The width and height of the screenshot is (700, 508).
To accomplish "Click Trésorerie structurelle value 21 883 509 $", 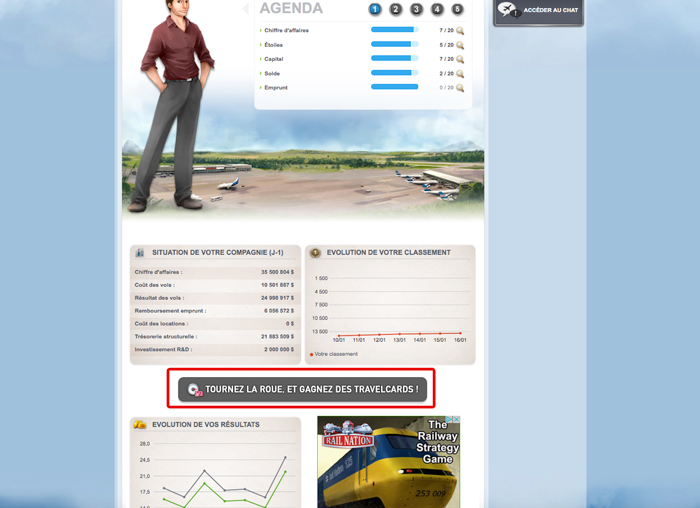I will pos(277,337).
